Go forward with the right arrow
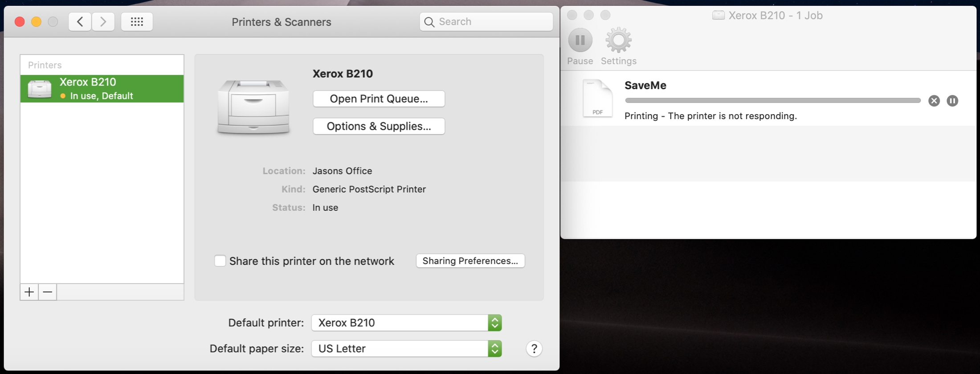This screenshot has width=980, height=374. click(x=103, y=21)
